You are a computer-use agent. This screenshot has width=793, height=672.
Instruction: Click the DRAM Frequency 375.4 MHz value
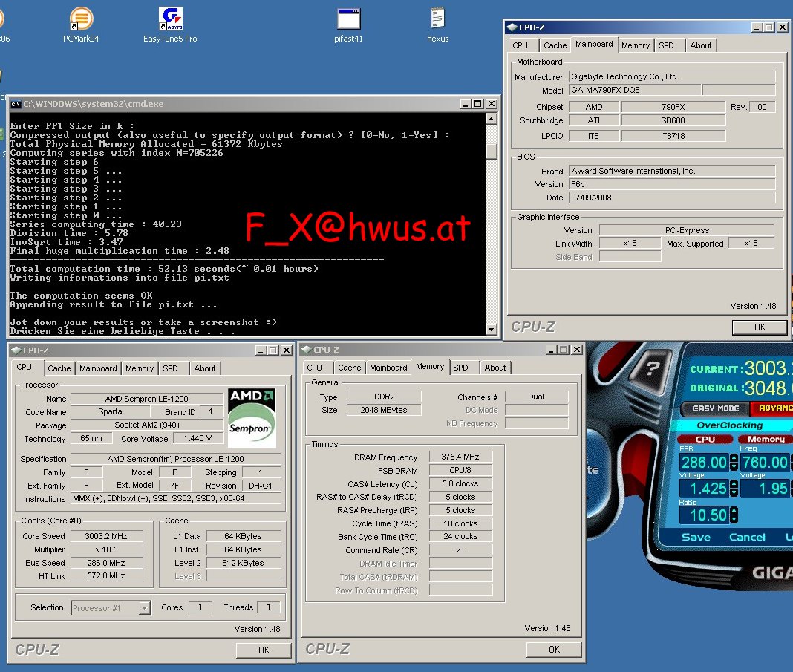point(460,457)
